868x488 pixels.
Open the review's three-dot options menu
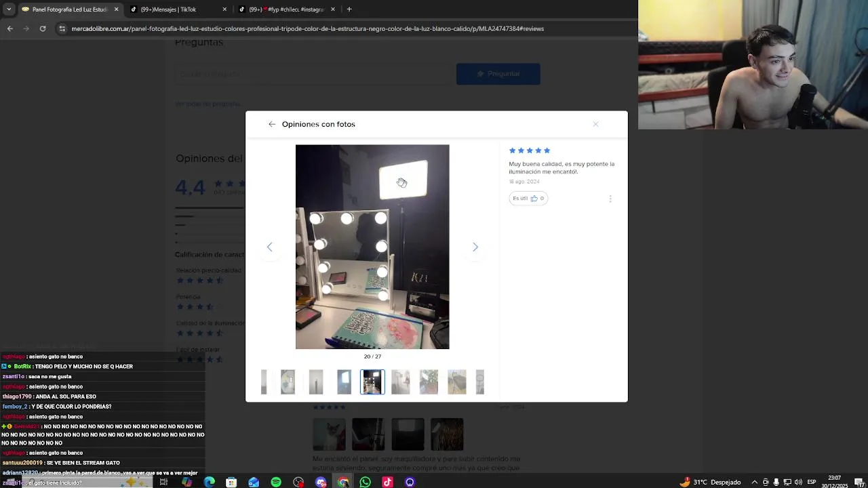tap(610, 199)
